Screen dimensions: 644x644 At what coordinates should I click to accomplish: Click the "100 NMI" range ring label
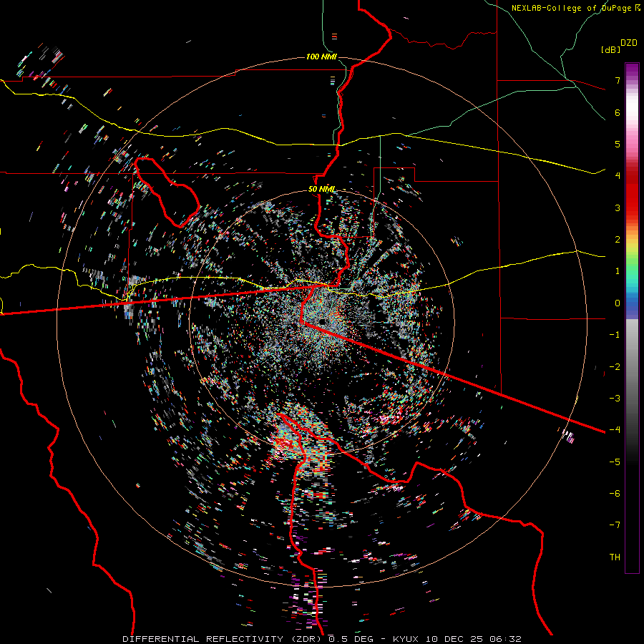point(321,57)
